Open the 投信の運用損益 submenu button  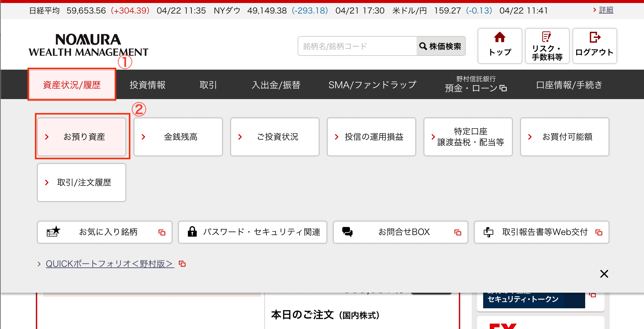[372, 137]
